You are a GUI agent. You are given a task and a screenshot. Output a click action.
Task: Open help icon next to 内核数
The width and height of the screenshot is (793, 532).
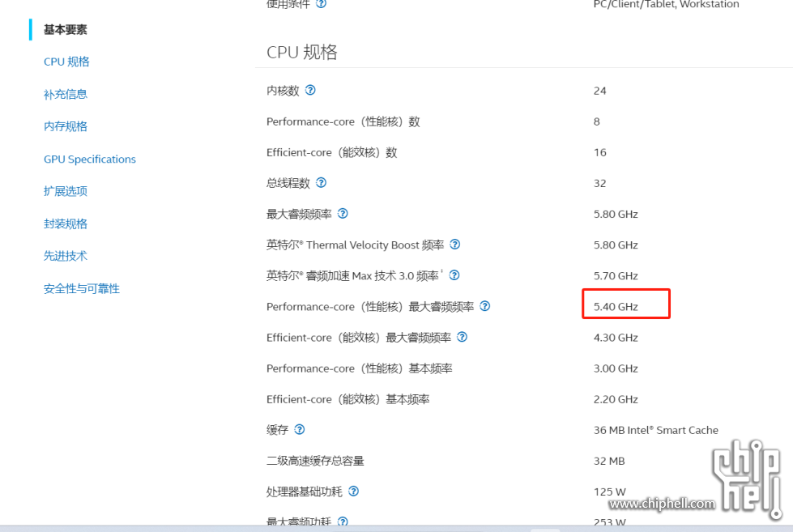310,90
